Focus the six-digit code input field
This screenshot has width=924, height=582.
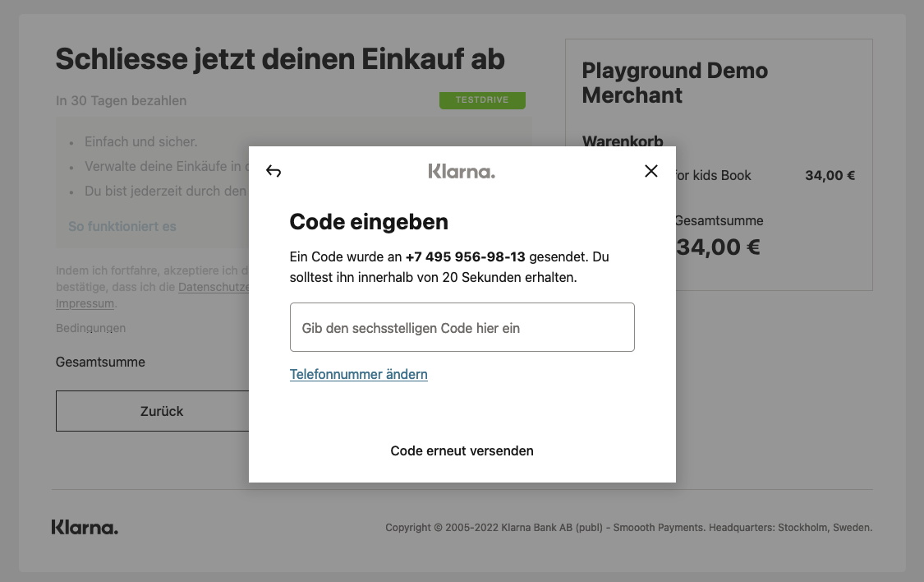462,327
